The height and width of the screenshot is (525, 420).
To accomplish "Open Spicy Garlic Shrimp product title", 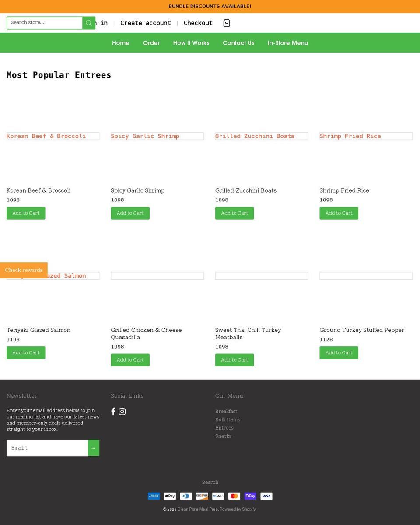I will (137, 190).
